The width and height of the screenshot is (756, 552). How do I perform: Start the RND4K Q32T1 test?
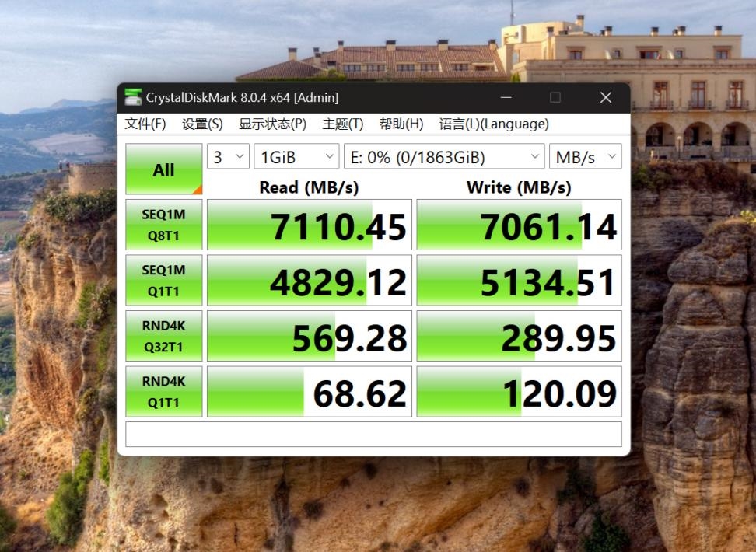pos(164,336)
